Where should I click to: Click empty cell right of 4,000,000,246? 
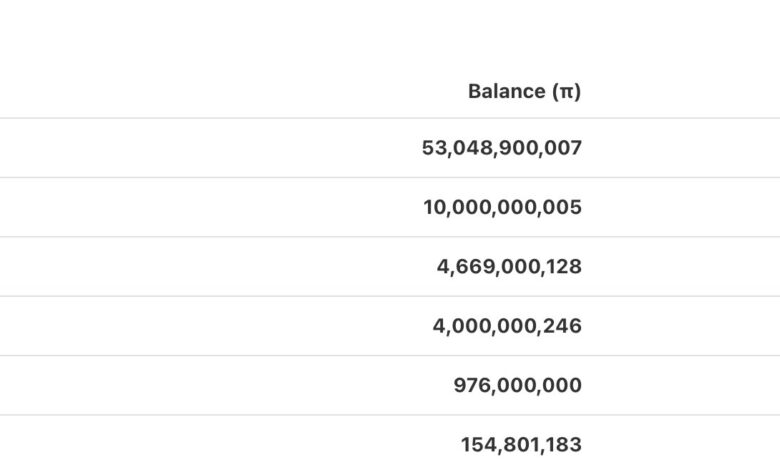click(x=686, y=326)
